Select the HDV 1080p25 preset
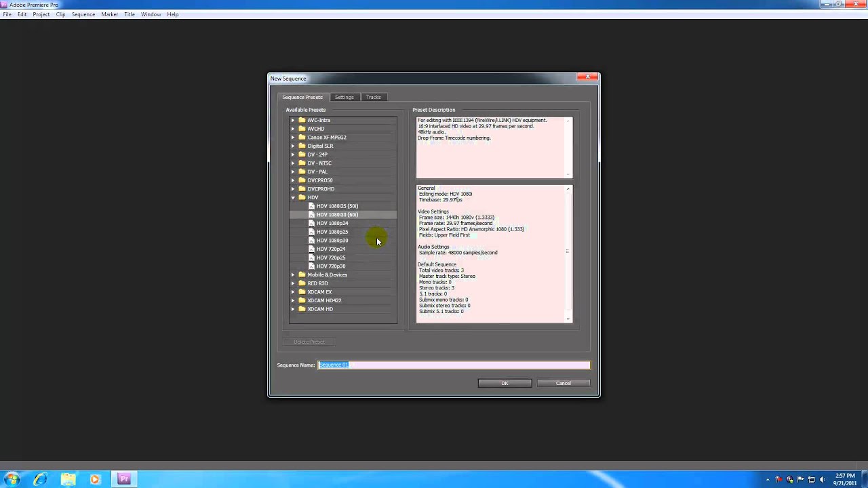 [x=332, y=232]
